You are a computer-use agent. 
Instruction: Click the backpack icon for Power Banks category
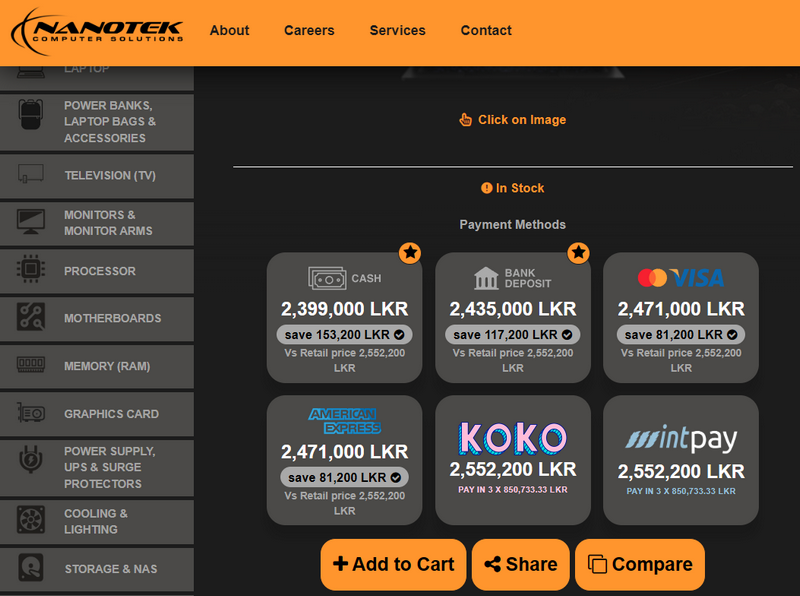[x=31, y=114]
